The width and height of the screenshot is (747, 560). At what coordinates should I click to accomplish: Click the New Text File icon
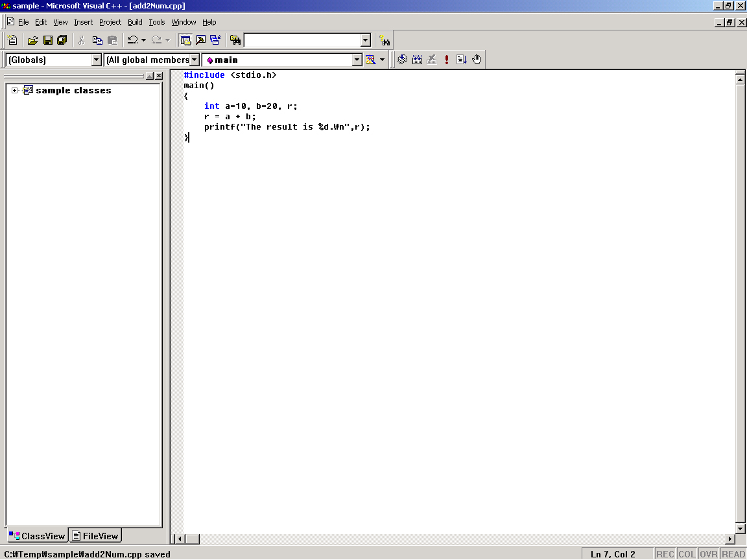[x=12, y=40]
